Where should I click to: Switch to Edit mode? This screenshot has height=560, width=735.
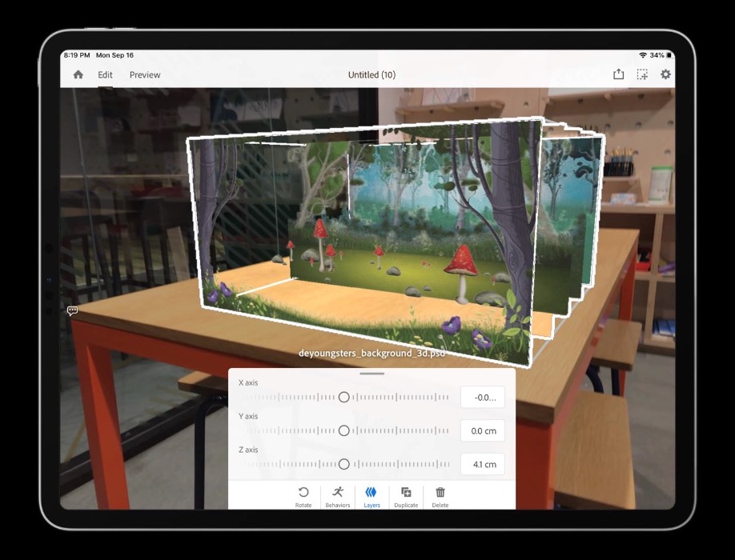click(x=105, y=74)
